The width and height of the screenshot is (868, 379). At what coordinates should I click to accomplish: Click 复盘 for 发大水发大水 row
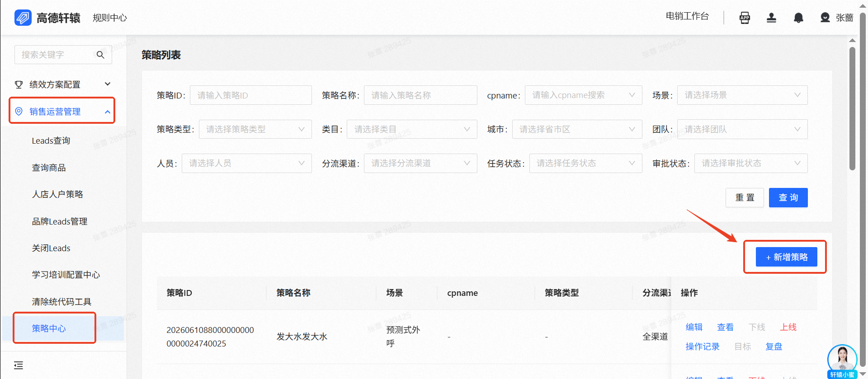tap(774, 346)
